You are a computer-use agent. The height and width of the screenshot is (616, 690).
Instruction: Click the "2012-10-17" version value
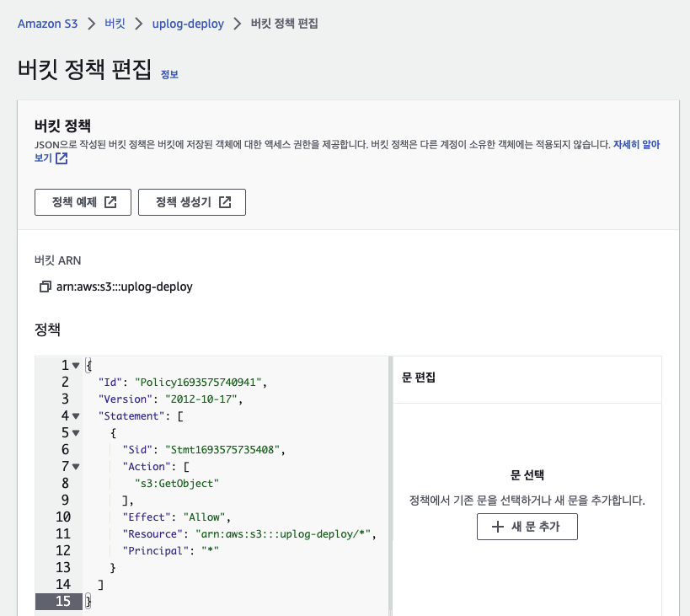pyautogui.click(x=201, y=399)
